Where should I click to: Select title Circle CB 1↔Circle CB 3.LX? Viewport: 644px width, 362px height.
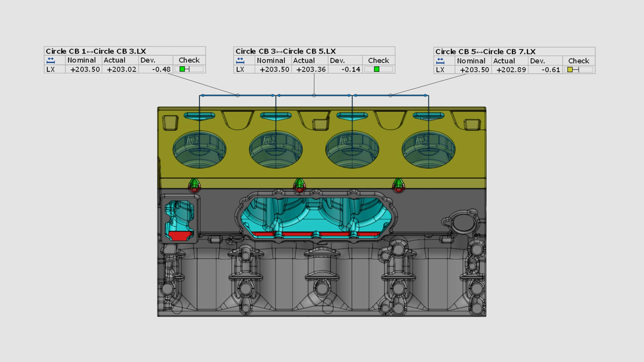click(96, 51)
